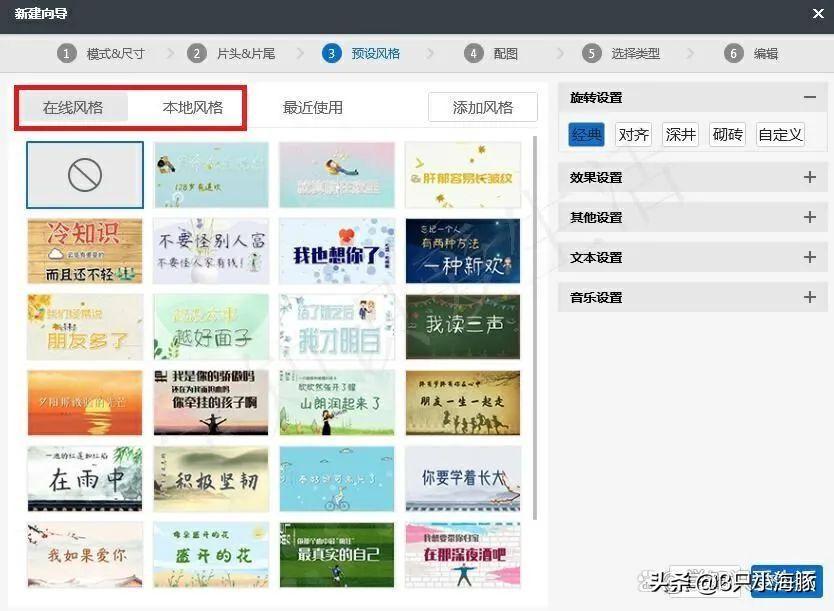Viewport: 834px width, 611px height.
Task: Click the style list vertical scrollbar
Action: [x=535, y=328]
